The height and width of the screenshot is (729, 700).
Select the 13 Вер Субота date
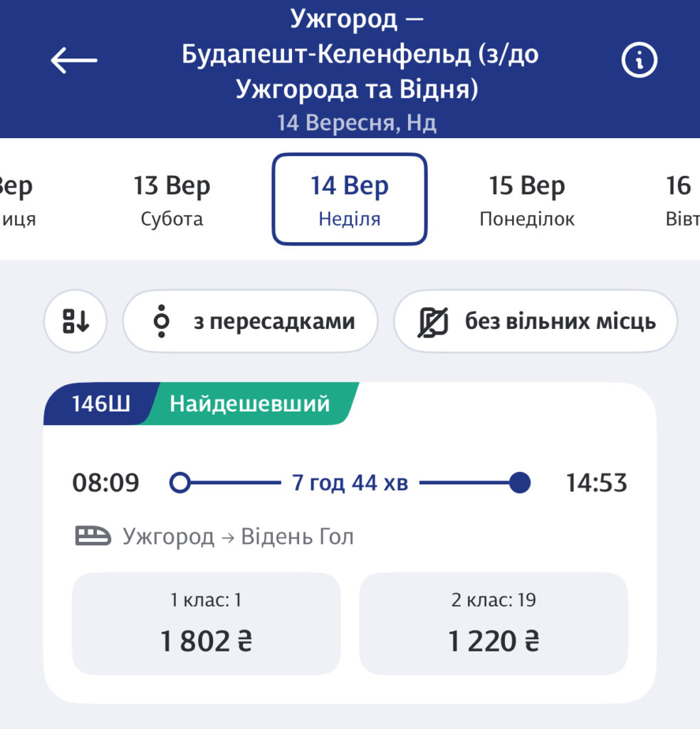click(x=172, y=199)
